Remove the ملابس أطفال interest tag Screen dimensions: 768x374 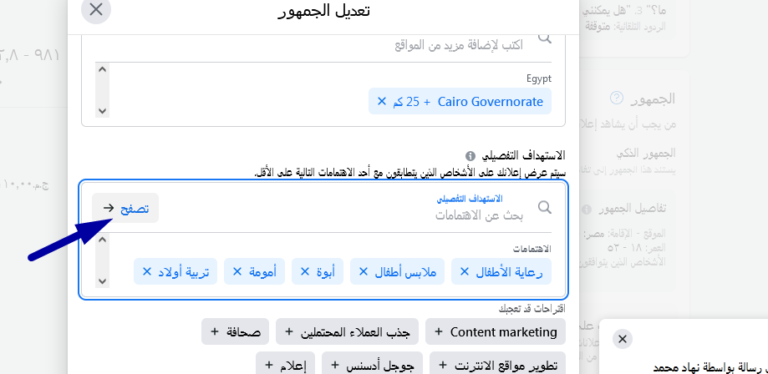pyautogui.click(x=363, y=271)
